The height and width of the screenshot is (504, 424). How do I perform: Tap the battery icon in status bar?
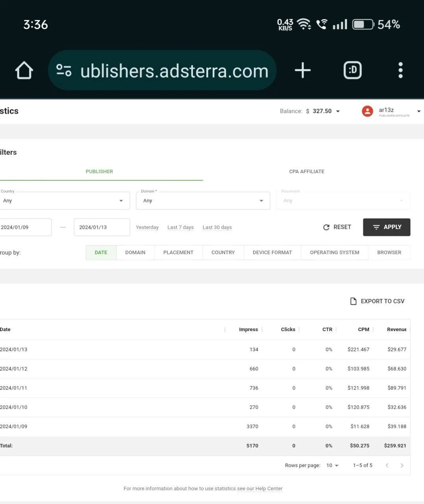(363, 24)
